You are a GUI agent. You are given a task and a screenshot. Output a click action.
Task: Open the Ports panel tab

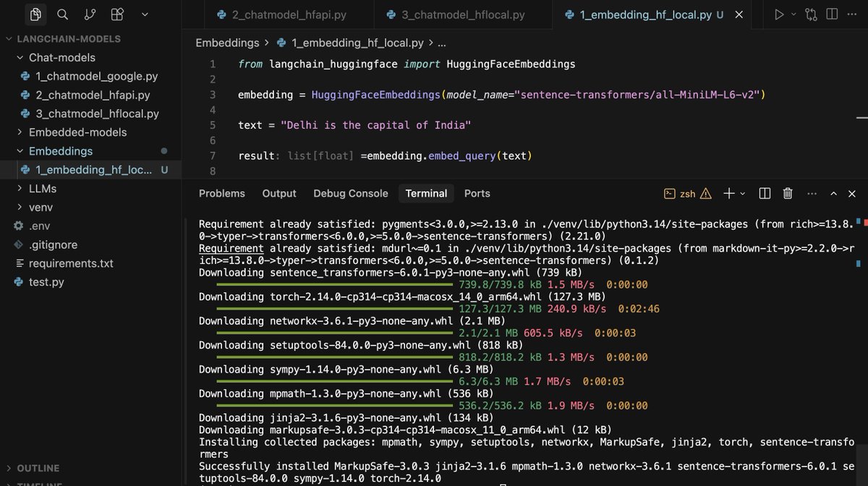coord(477,193)
